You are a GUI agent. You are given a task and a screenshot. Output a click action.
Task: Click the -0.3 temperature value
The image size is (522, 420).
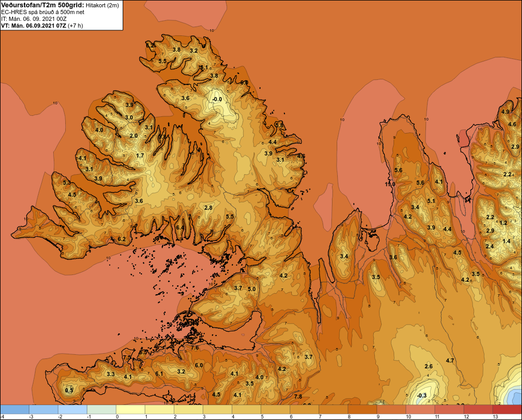coord(422,395)
